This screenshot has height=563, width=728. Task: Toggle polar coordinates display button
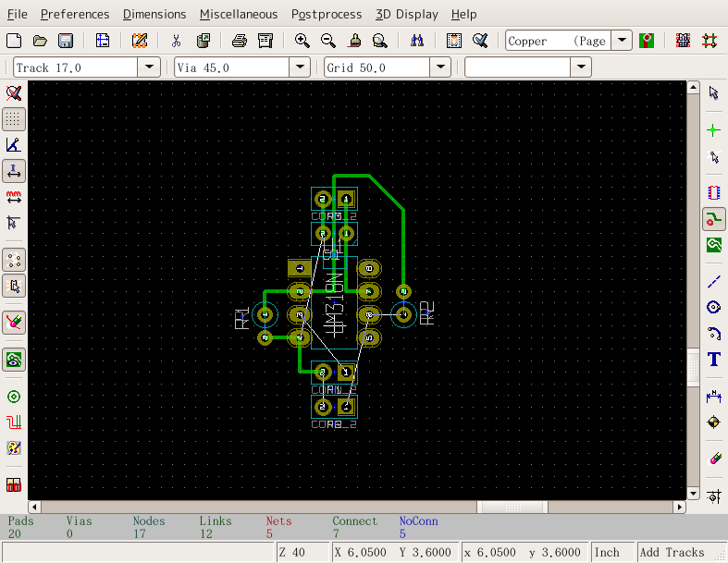point(14,145)
